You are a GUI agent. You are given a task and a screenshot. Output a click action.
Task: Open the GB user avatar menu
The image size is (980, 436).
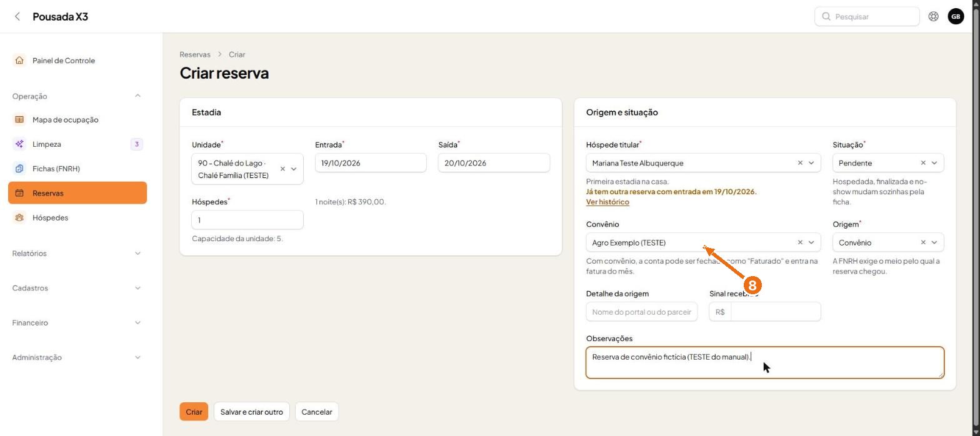point(956,16)
